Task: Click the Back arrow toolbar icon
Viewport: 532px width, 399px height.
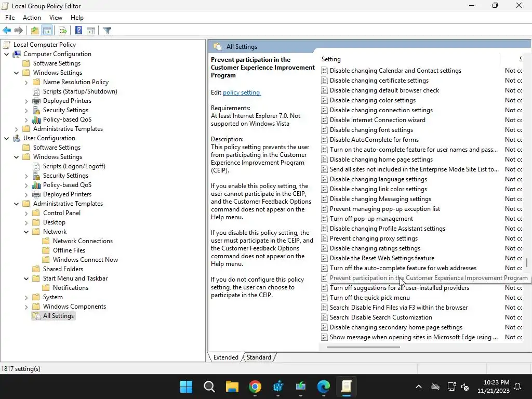Action: click(7, 31)
